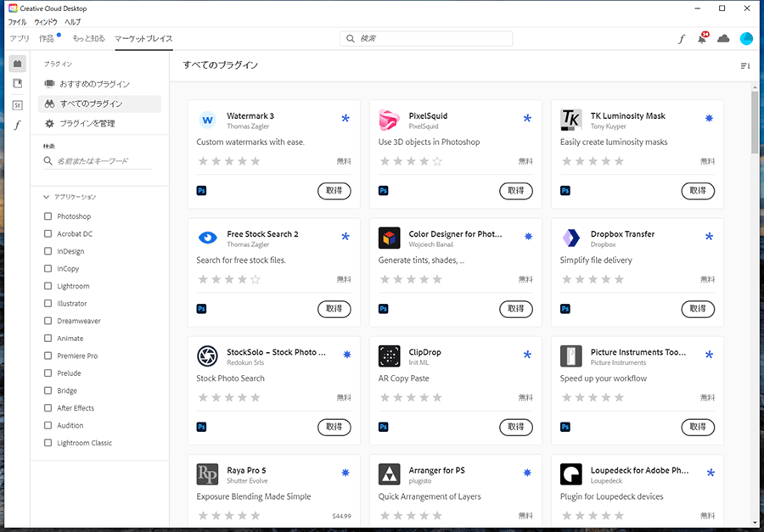
Task: Switch to the もっと知る tab
Action: coord(88,38)
